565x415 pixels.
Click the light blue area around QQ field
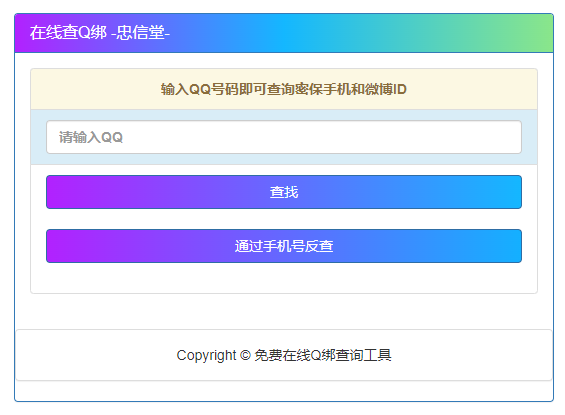pyautogui.click(x=38, y=137)
